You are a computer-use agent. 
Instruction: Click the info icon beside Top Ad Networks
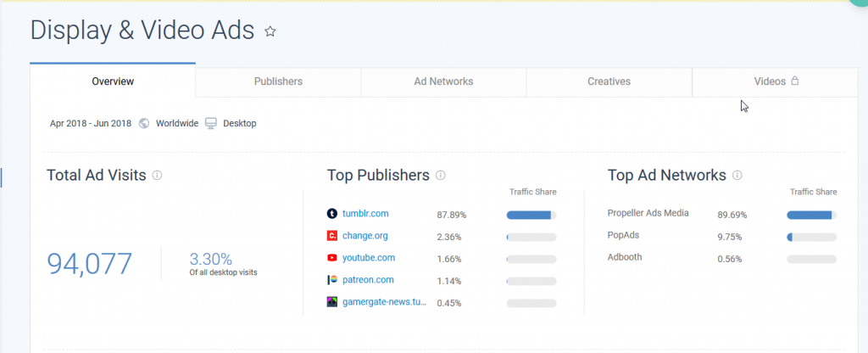tap(737, 176)
